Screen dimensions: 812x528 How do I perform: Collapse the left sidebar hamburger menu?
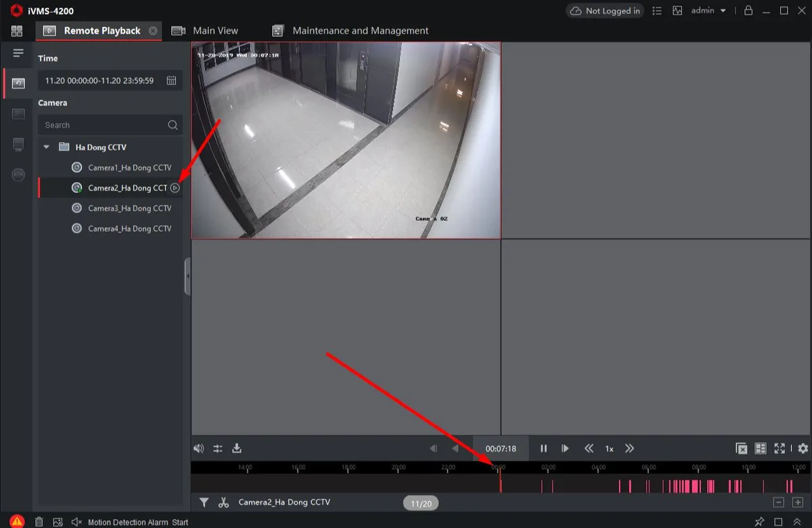(18, 53)
